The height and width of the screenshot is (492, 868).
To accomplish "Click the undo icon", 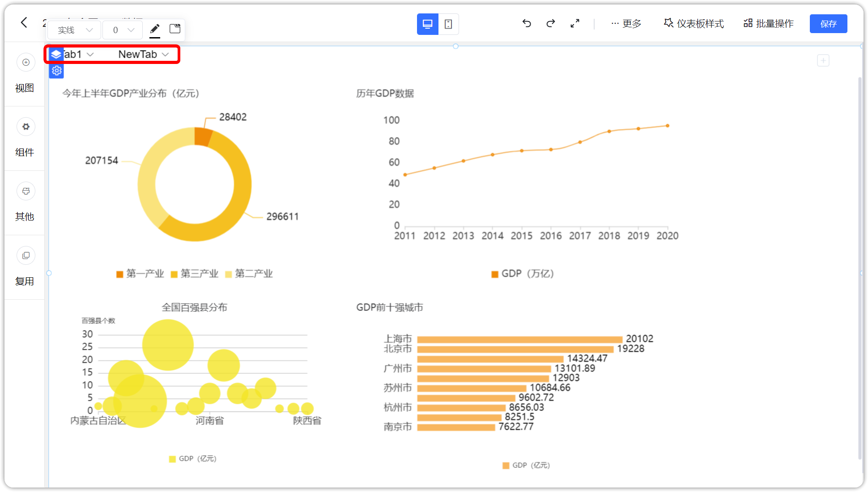I will tap(527, 23).
